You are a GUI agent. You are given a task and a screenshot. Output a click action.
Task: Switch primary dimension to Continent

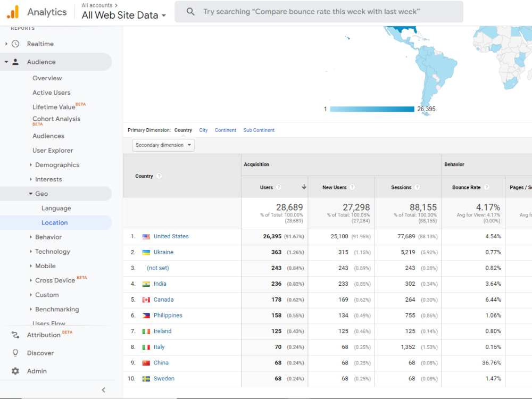point(225,130)
